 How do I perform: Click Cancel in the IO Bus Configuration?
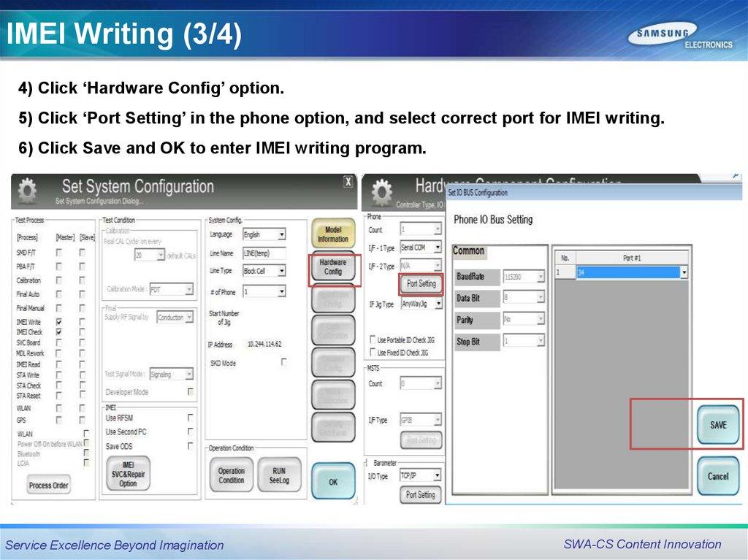pos(717,476)
